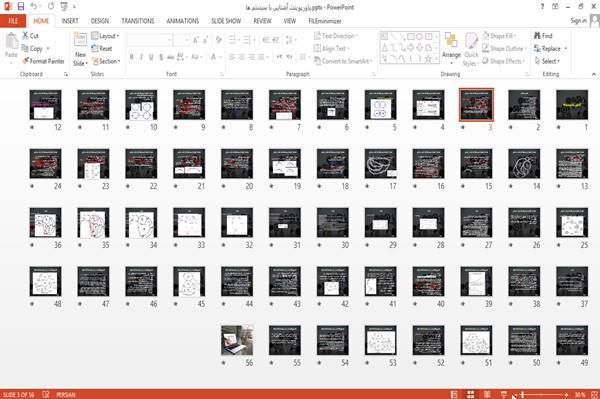The height and width of the screenshot is (399, 600).
Task: Click the Undo icon in title bar
Action: tap(34, 6)
